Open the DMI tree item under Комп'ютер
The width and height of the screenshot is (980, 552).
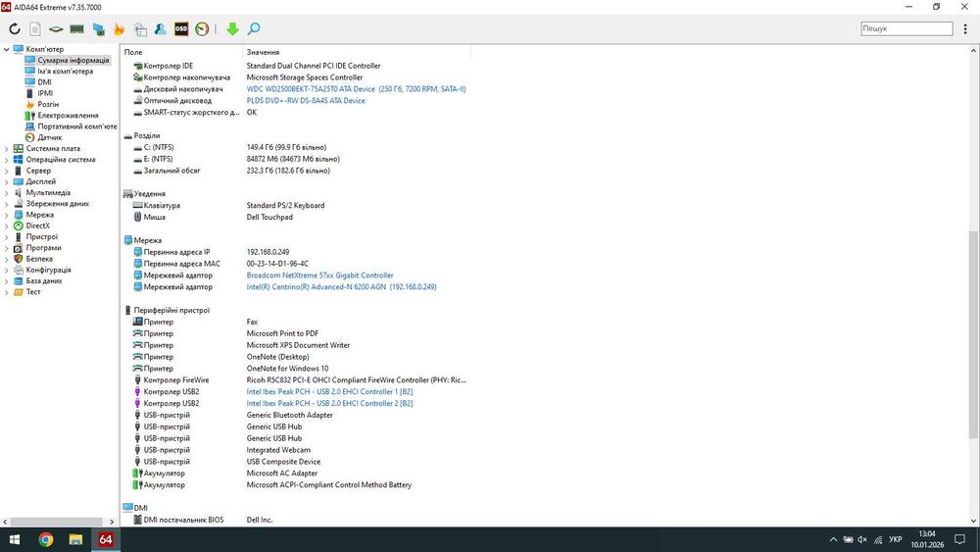[x=44, y=82]
